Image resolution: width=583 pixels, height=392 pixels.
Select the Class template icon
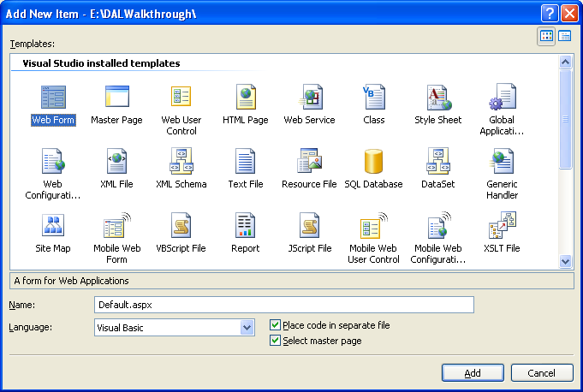374,97
